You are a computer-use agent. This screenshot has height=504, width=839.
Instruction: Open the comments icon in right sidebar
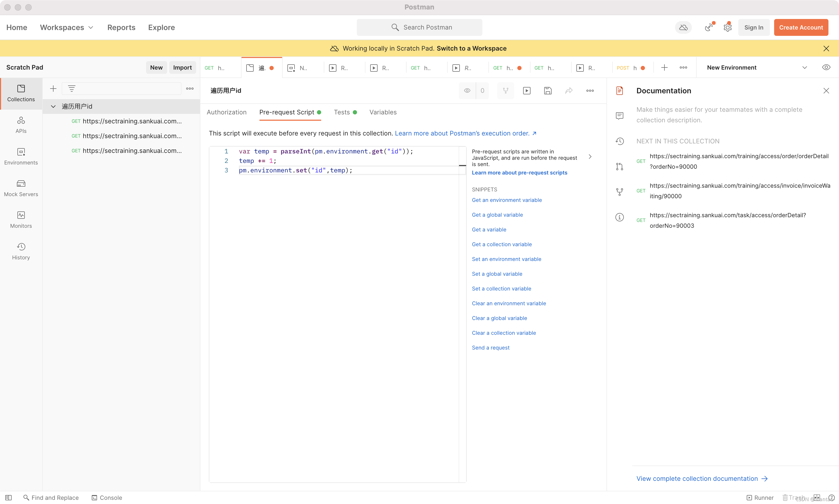click(620, 116)
